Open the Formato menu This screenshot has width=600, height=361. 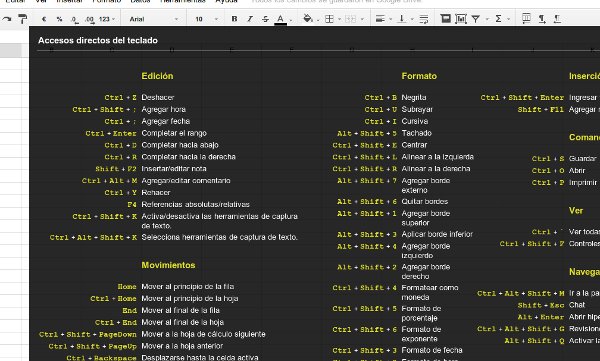[107, 2]
